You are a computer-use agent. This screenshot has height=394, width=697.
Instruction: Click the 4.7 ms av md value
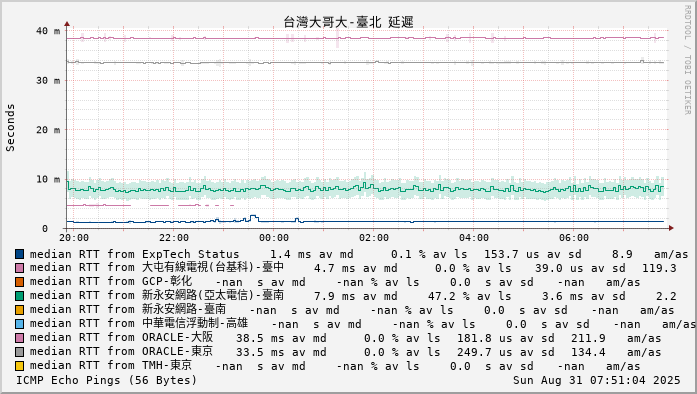coord(356,269)
